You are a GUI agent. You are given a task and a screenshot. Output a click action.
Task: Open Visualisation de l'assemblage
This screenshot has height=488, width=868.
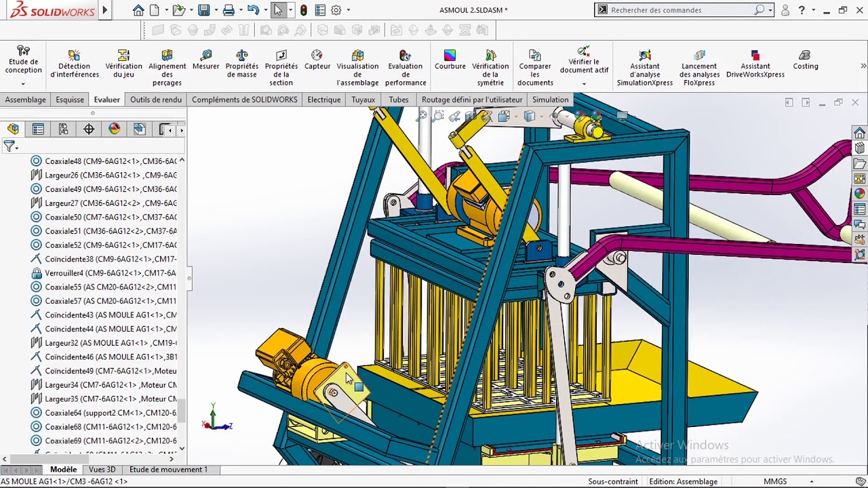(357, 68)
